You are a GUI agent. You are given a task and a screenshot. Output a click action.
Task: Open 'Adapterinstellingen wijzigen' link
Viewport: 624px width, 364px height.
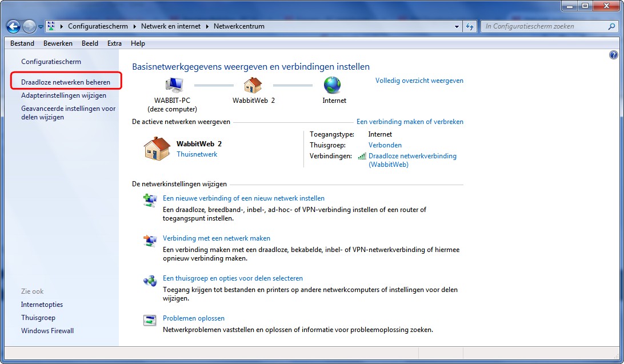63,95
